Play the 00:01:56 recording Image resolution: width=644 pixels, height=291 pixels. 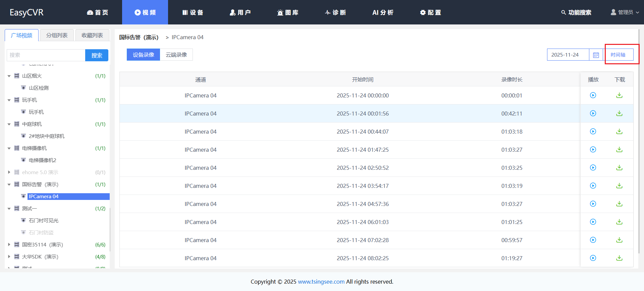pos(593,114)
